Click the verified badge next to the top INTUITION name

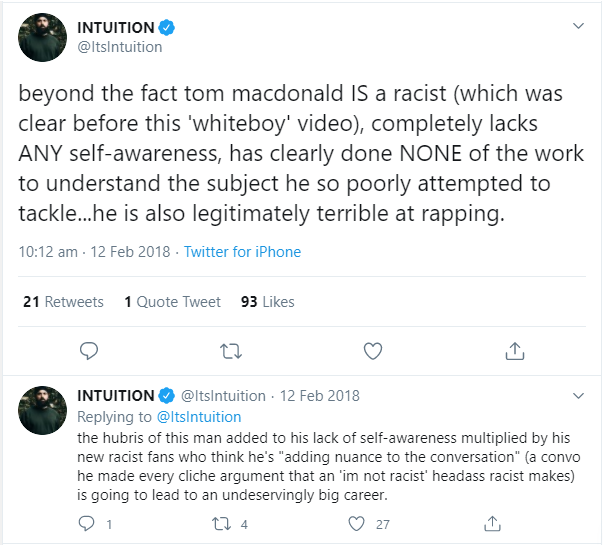click(x=167, y=28)
